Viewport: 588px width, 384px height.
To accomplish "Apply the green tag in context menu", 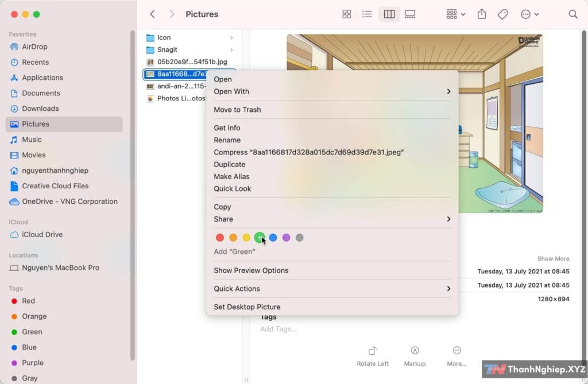I will click(260, 238).
